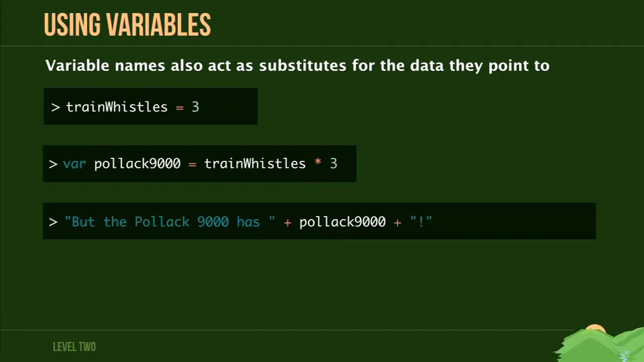Click the green hills illustration
Viewport: 644px width, 362px height.
[x=599, y=345]
